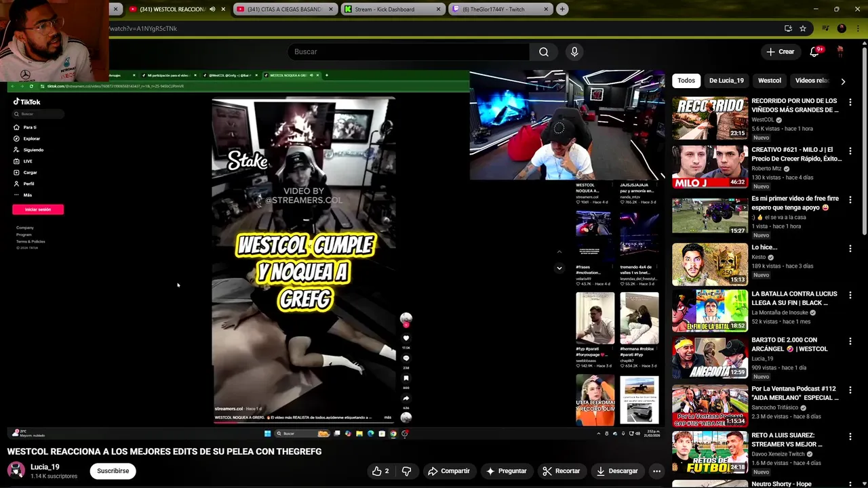Image resolution: width=868 pixels, height=488 pixels.
Task: Click the install app icon in address bar
Action: pos(788,28)
